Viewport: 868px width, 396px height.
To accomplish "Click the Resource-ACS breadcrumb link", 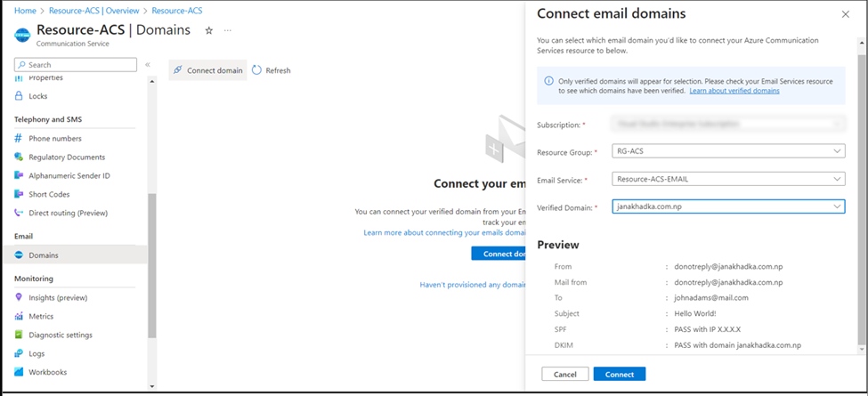I will (x=177, y=11).
